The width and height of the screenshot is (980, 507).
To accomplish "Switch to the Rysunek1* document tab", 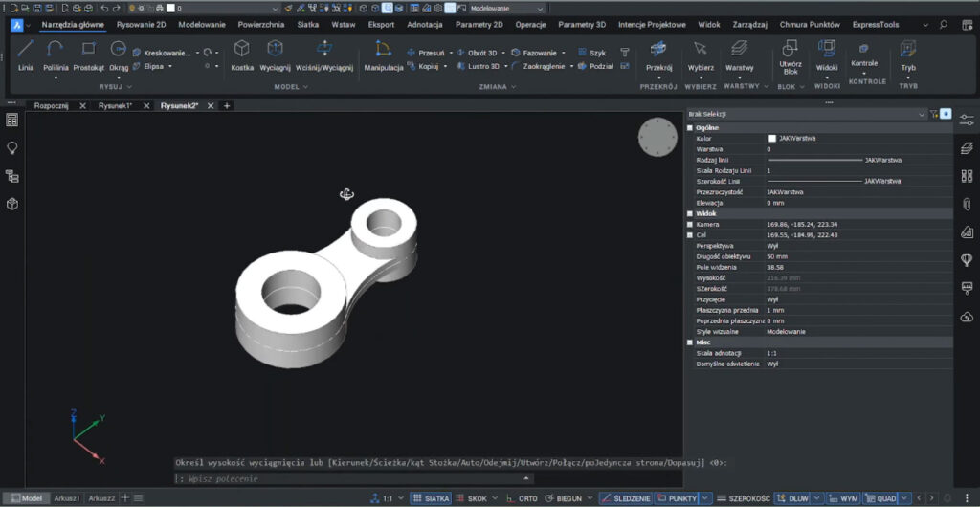I will (x=115, y=105).
